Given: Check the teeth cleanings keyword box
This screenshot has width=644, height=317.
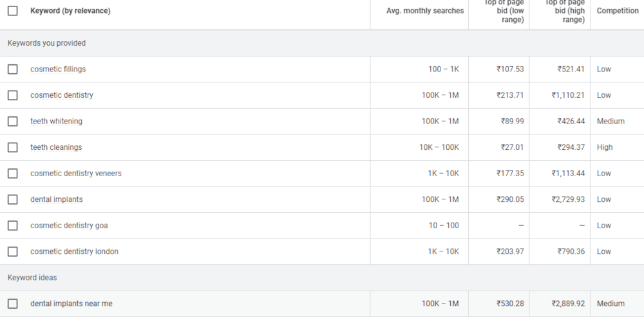Looking at the screenshot, I should (12, 147).
